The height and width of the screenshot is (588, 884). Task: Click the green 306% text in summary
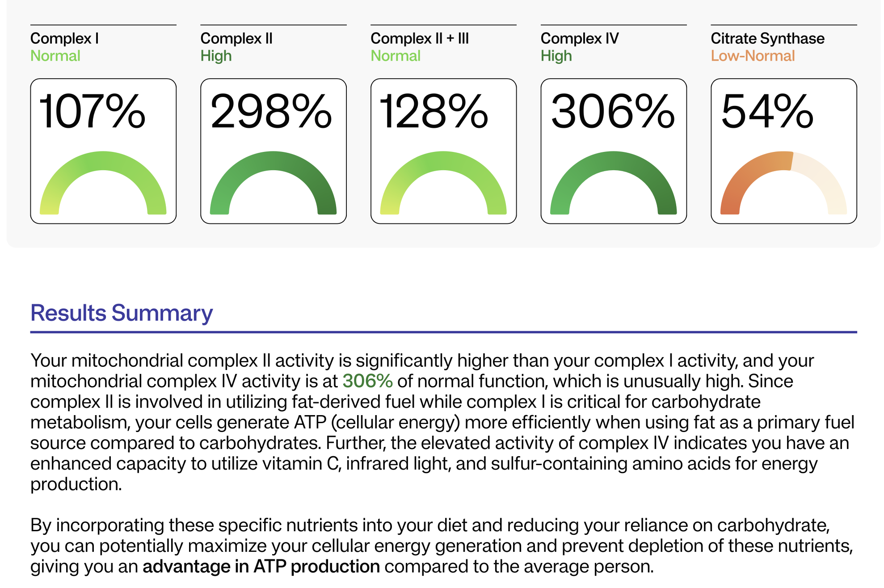tap(367, 381)
